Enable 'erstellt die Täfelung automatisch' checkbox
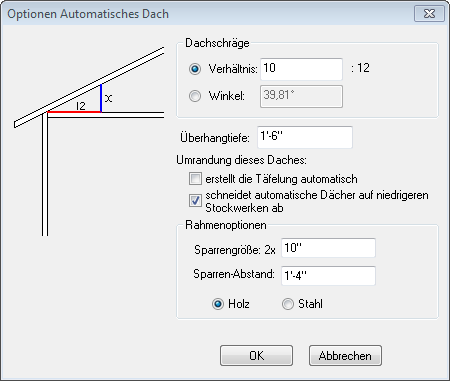 tap(195, 179)
